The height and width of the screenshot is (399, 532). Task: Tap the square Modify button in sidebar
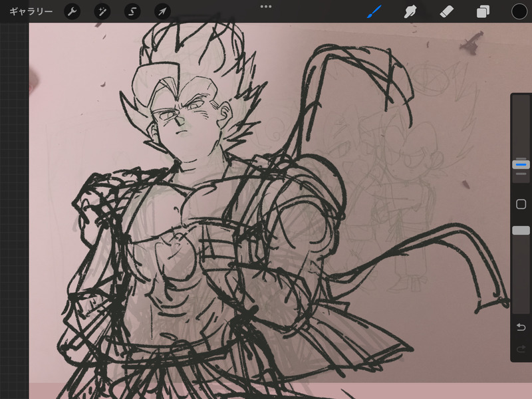(x=521, y=204)
